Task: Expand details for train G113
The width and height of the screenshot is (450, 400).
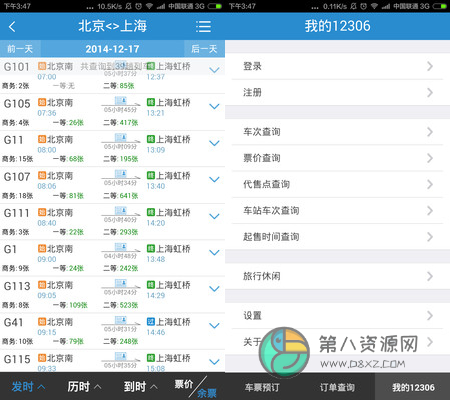Action: click(214, 289)
